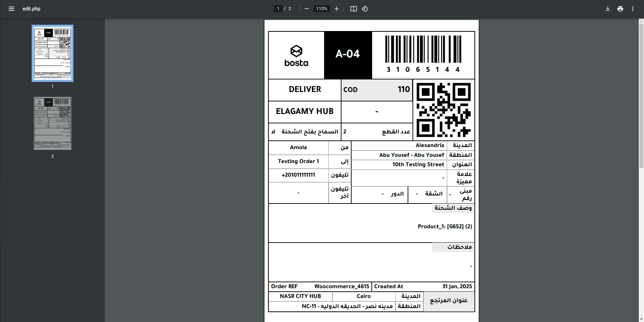Select page 1 thumbnail

pyautogui.click(x=53, y=53)
